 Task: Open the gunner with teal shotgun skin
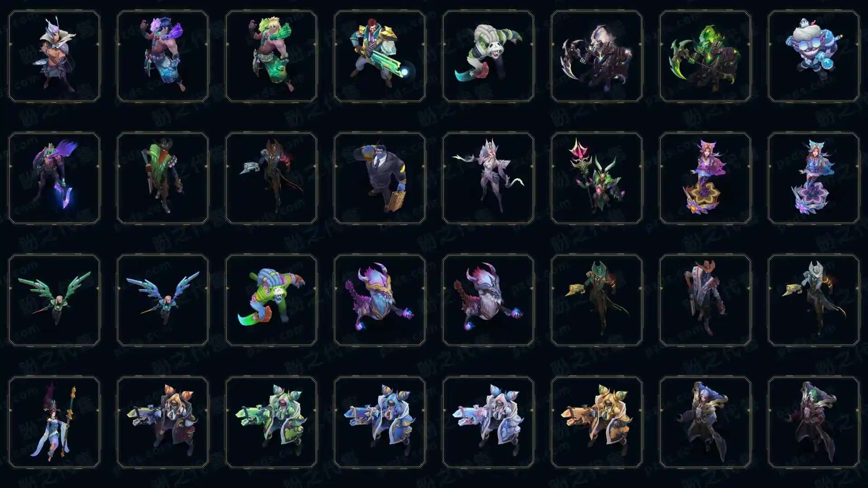pos(380,56)
